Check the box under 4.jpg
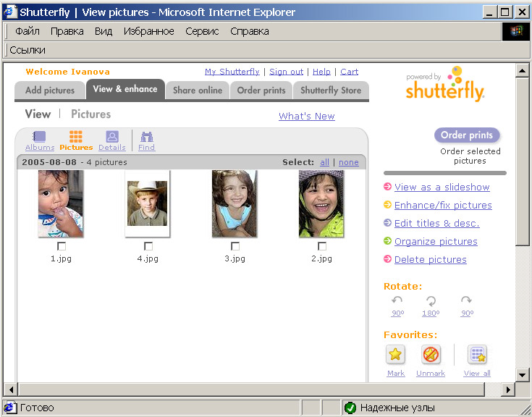Image resolution: width=532 pixels, height=417 pixels. coord(148,246)
